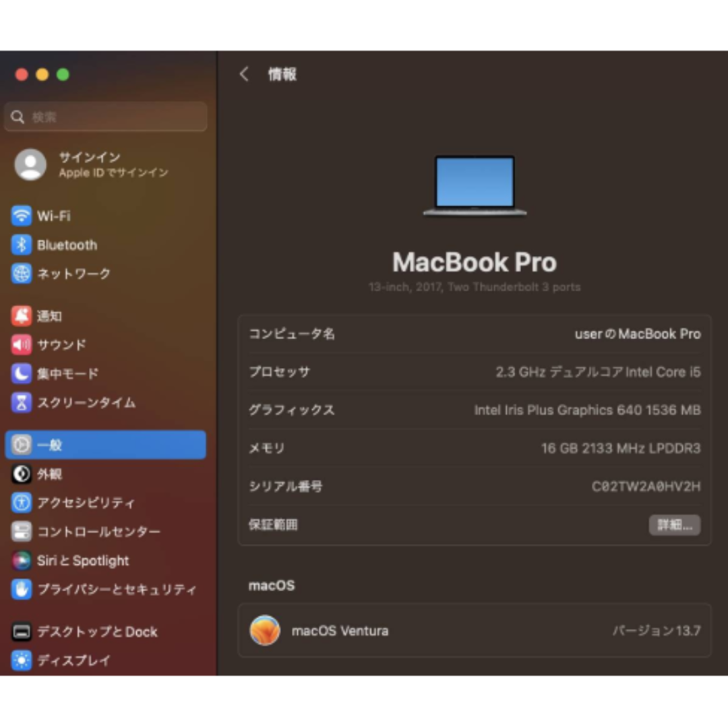Click the Apple ID avatar icon
Screen dimensions: 728x728
click(30, 164)
